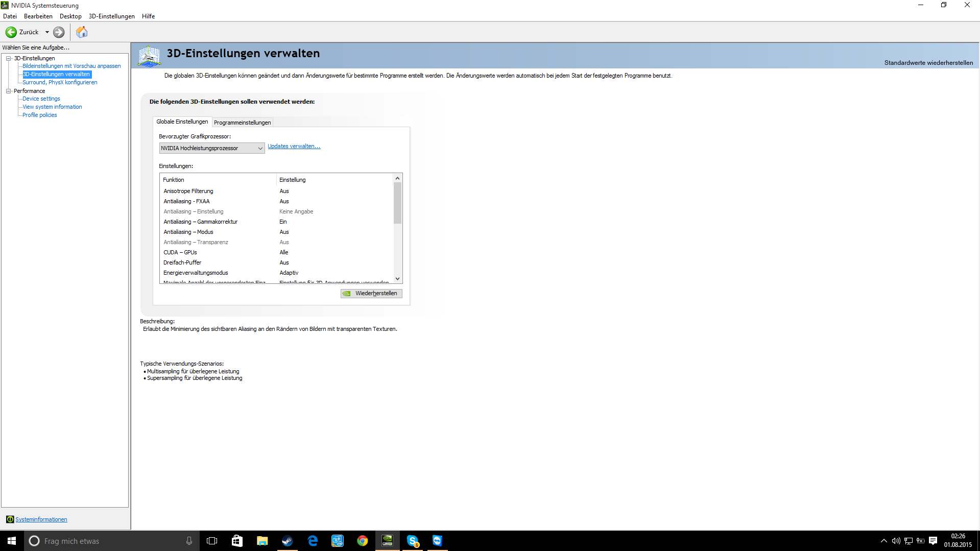Click the Ein value of Gammakorrektur
Image resolution: width=980 pixels, height=551 pixels.
click(283, 222)
